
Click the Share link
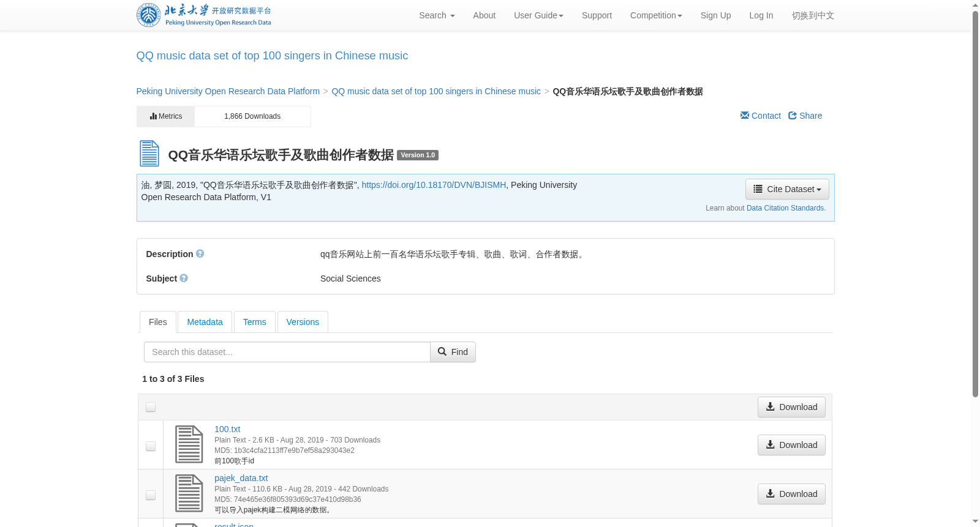point(805,116)
